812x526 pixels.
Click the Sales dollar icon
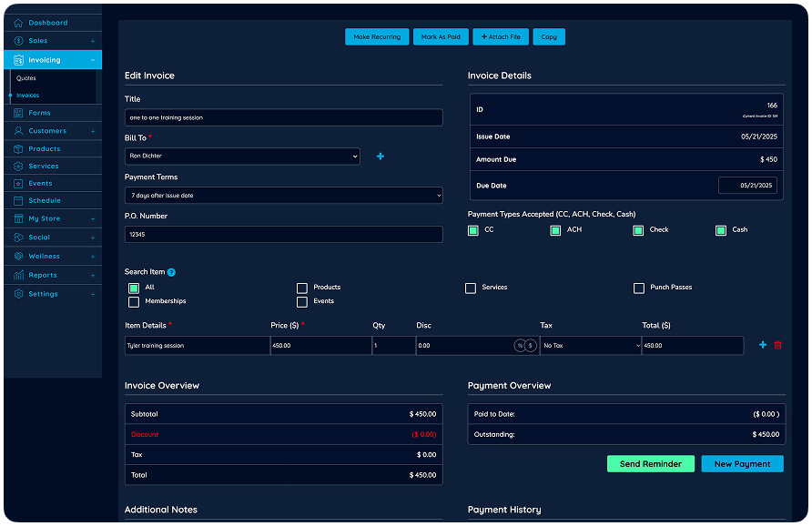point(18,41)
